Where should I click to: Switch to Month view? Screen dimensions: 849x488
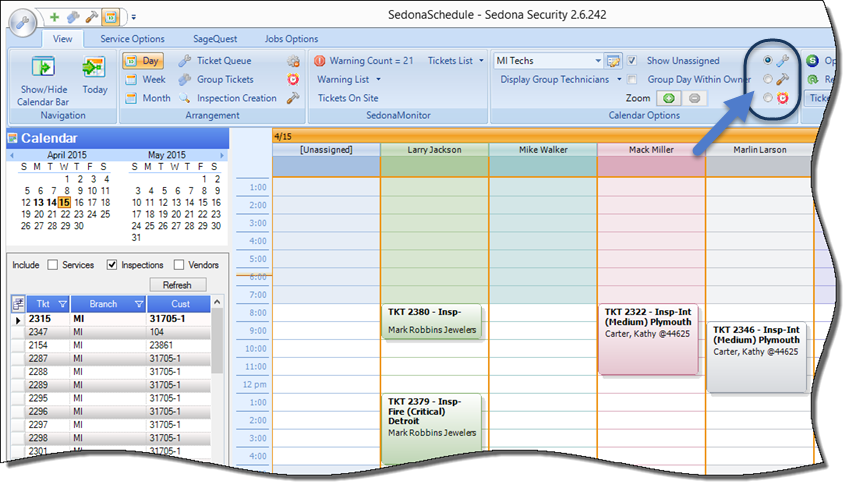click(148, 98)
